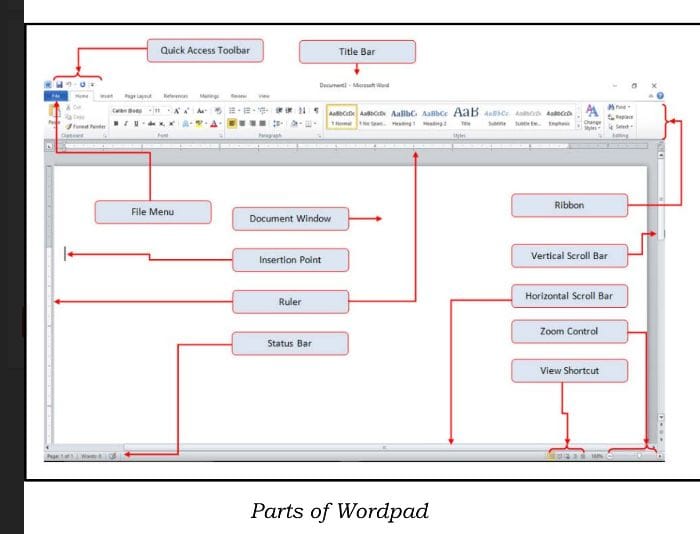The image size is (700, 534).
Task: Apply the Heading 2 style
Action: point(435,117)
